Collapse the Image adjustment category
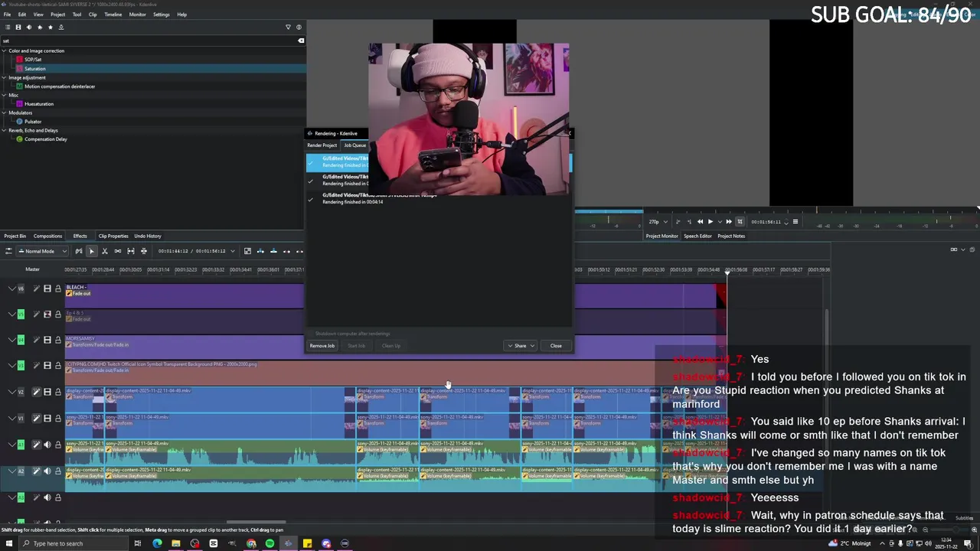 [4, 77]
